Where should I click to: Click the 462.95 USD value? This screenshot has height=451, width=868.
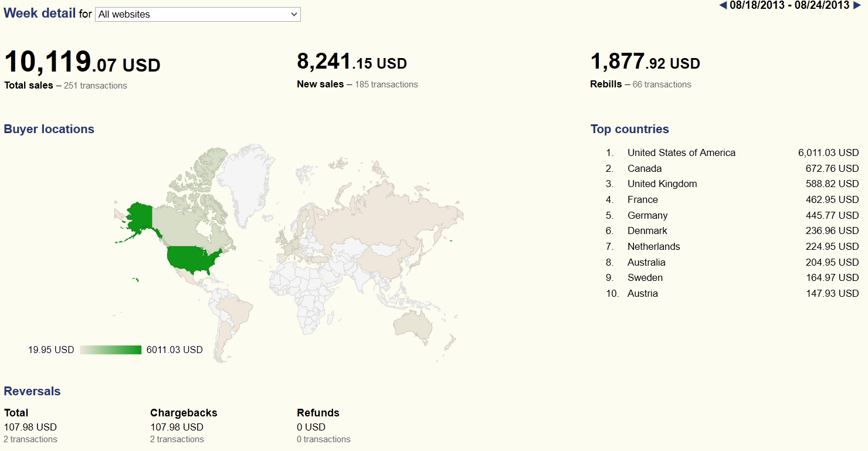coord(832,199)
